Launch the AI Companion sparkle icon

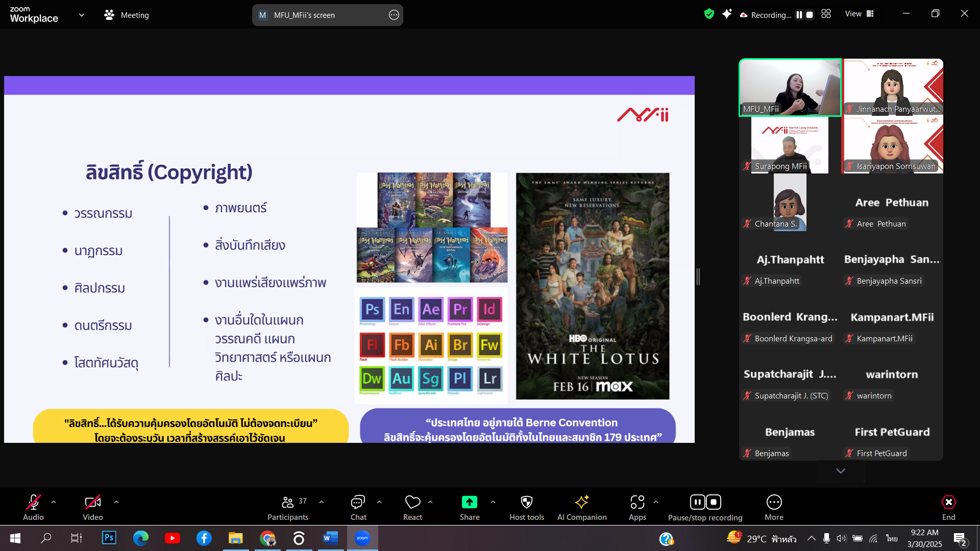click(x=581, y=503)
